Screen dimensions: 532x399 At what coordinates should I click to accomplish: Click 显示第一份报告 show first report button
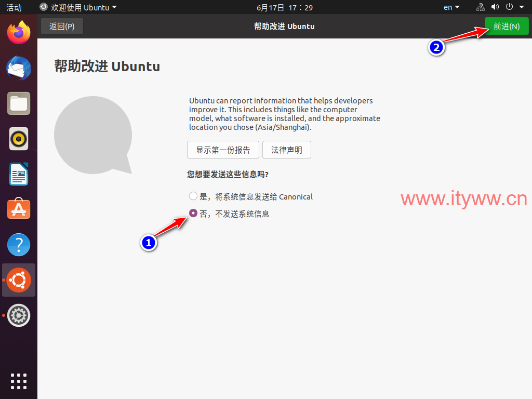point(223,150)
